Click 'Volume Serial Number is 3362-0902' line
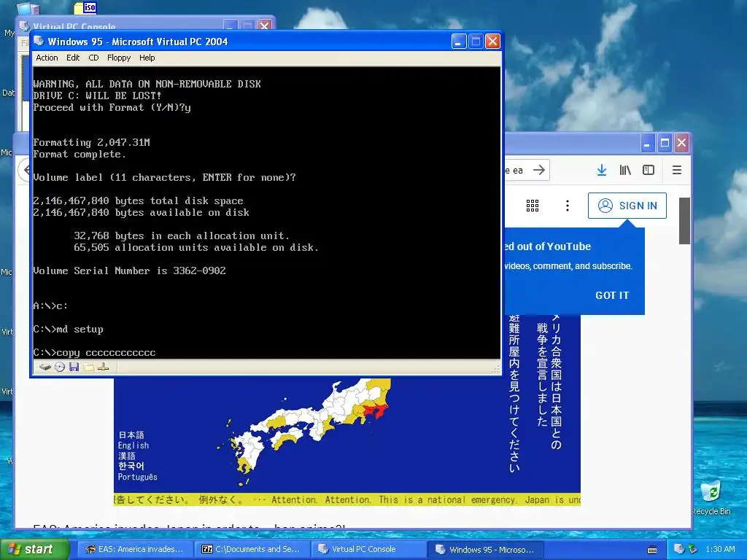 point(129,271)
